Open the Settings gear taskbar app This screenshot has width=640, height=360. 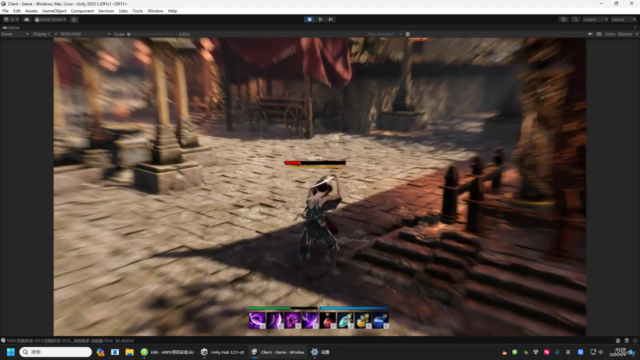click(320, 352)
